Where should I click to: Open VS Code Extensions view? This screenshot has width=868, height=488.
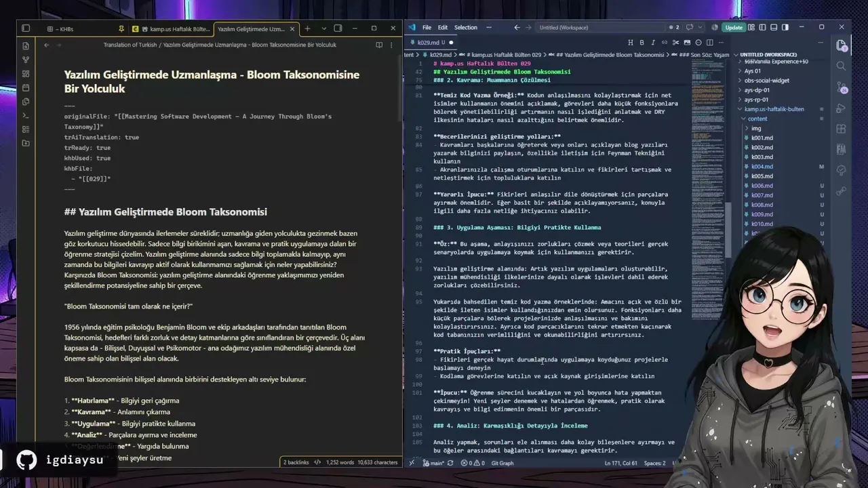tap(842, 129)
